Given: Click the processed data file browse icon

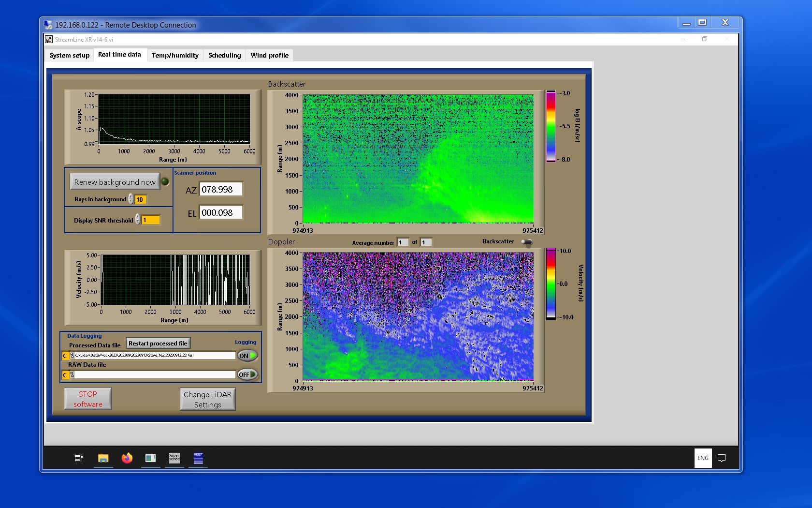Looking at the screenshot, I should 72,356.
